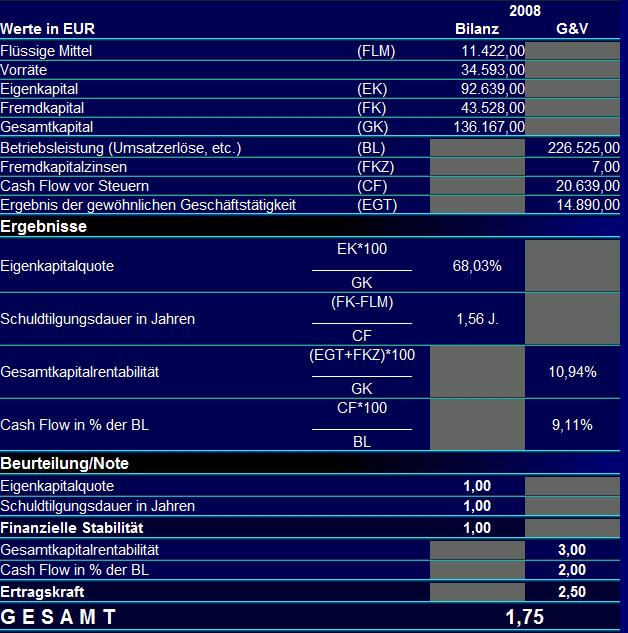
Task: Select the Ergebnisse section header
Action: click(44, 226)
